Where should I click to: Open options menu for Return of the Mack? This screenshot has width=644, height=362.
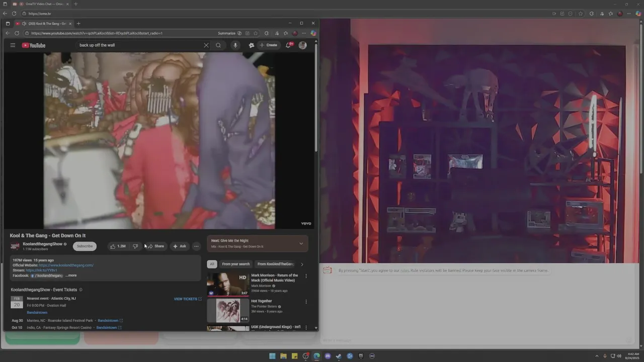click(306, 276)
